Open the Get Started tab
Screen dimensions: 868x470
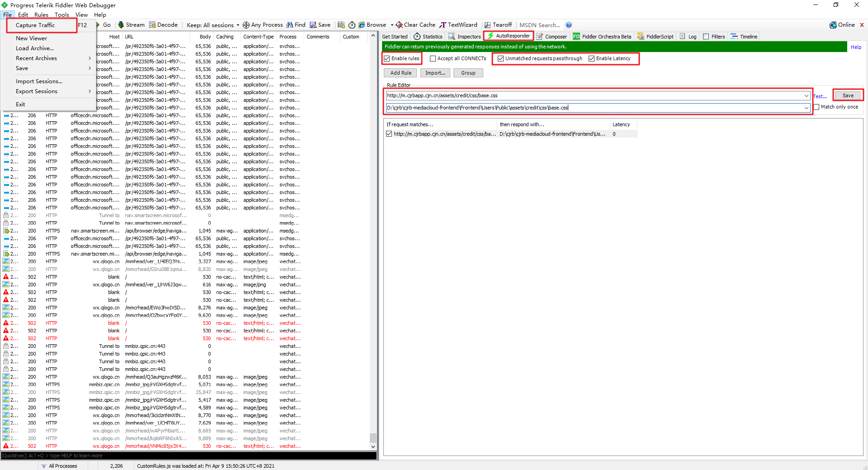[x=395, y=37]
